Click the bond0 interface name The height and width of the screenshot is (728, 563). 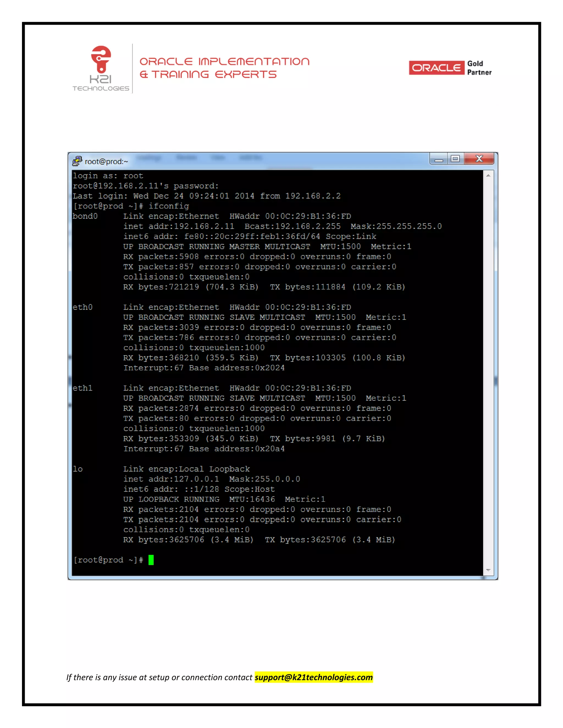point(85,216)
